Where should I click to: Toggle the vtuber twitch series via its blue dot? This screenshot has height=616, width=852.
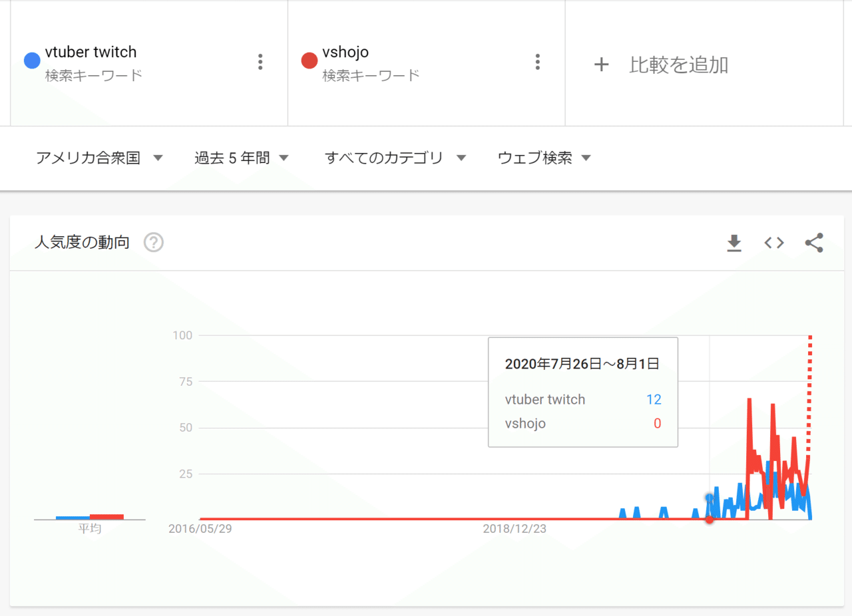click(31, 61)
